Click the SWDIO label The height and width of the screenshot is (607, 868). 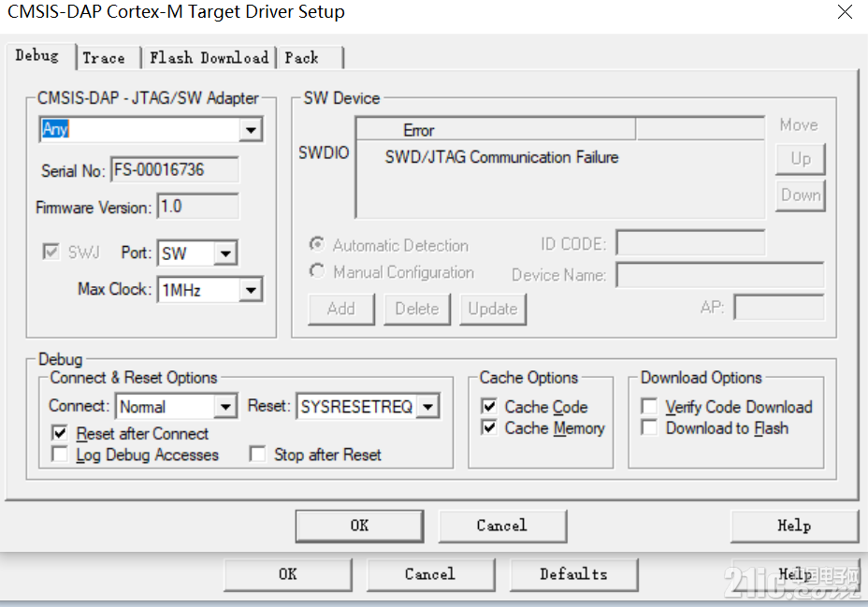point(324,152)
